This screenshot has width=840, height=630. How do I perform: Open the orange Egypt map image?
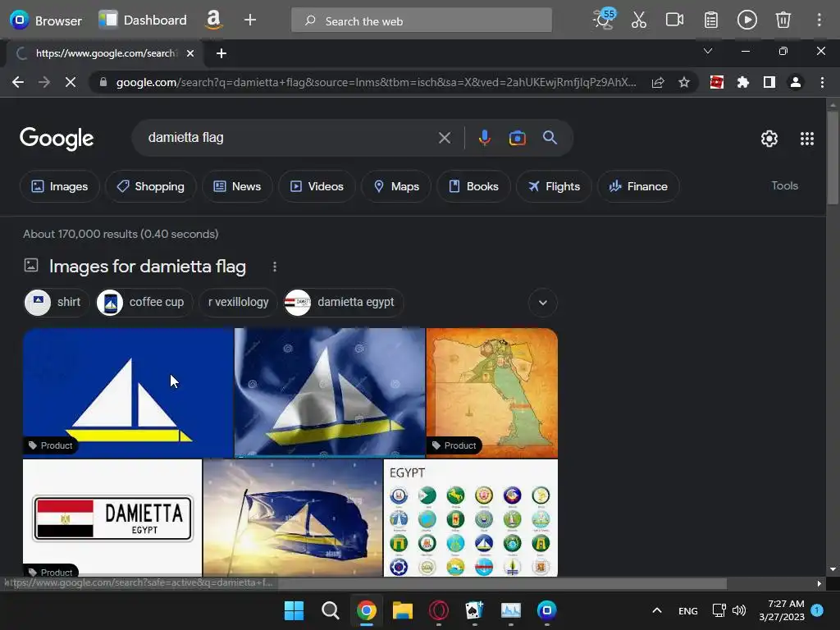[x=492, y=393]
